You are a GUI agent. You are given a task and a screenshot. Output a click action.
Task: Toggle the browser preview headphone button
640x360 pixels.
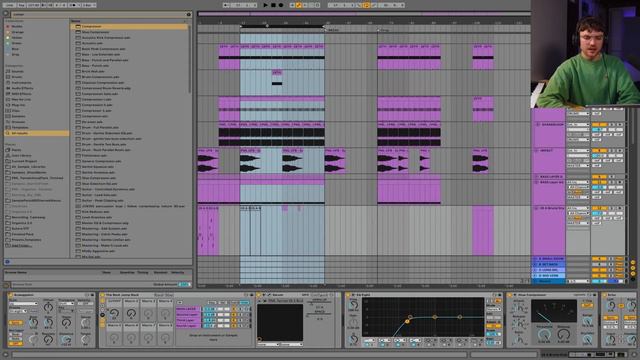tap(7, 262)
